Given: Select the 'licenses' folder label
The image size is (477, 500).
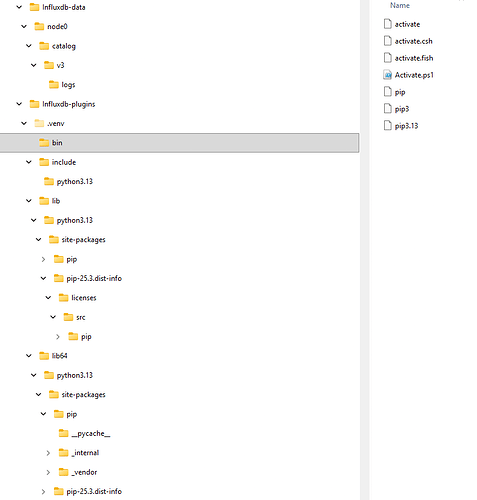Looking at the screenshot, I should click(84, 298).
